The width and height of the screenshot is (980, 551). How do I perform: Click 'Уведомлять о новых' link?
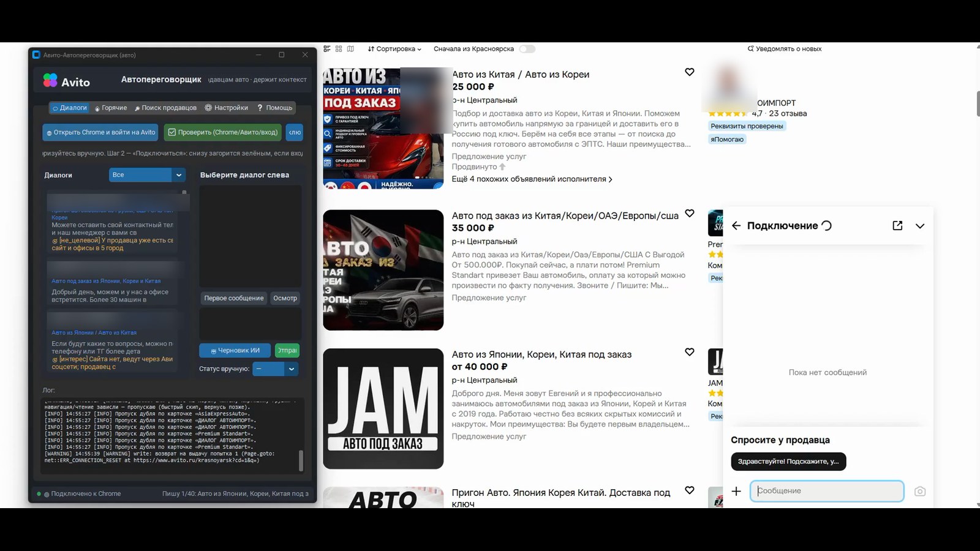(x=785, y=49)
